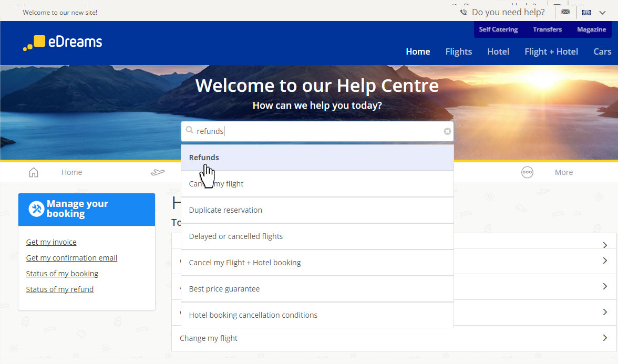Click the eDreams logo
Viewport: 618px width, 364px height.
click(x=63, y=43)
